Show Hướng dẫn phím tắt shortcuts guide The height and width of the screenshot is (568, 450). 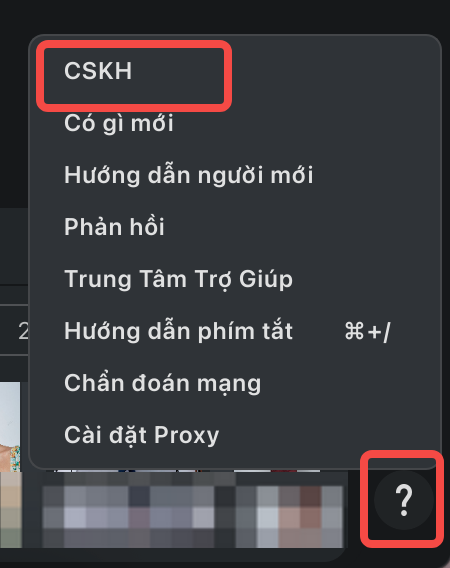click(178, 331)
